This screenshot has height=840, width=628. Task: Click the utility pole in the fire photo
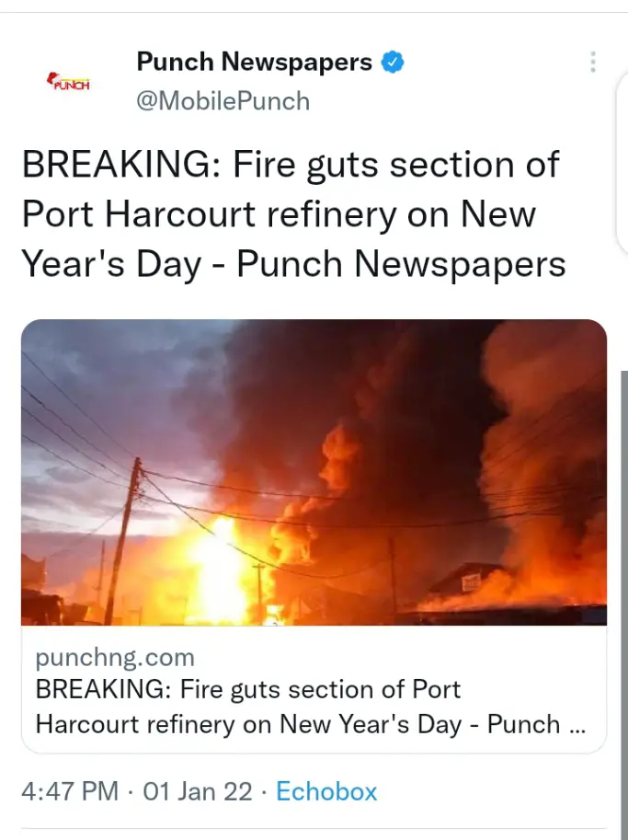click(123, 541)
